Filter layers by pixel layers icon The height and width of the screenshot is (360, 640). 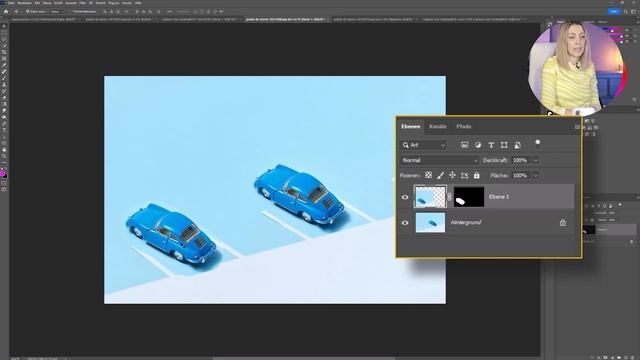464,145
